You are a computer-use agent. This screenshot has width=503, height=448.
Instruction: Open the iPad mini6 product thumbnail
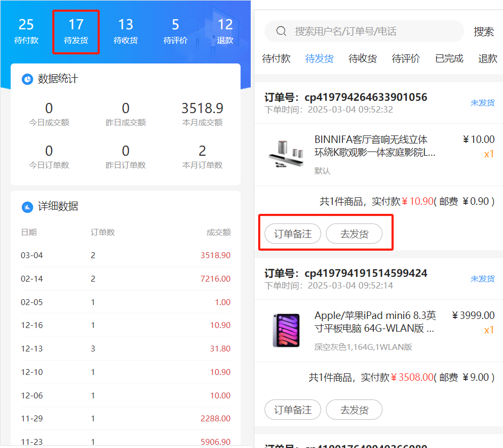[x=286, y=330]
